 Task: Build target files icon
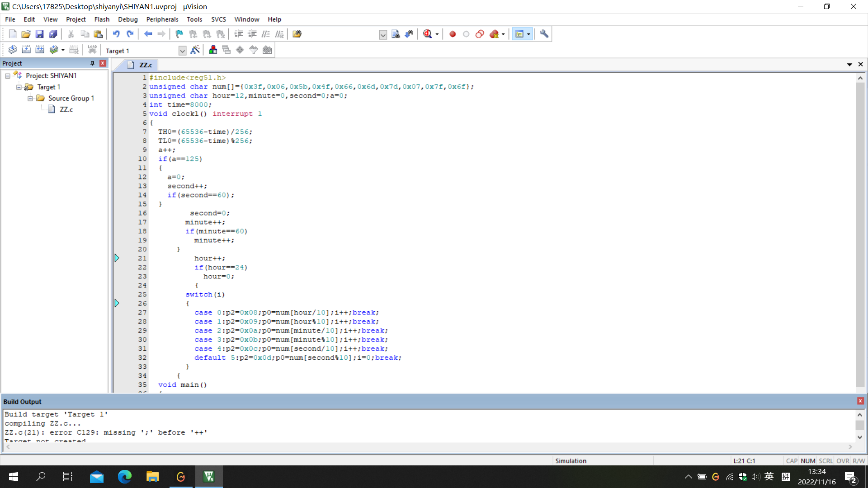coord(26,50)
